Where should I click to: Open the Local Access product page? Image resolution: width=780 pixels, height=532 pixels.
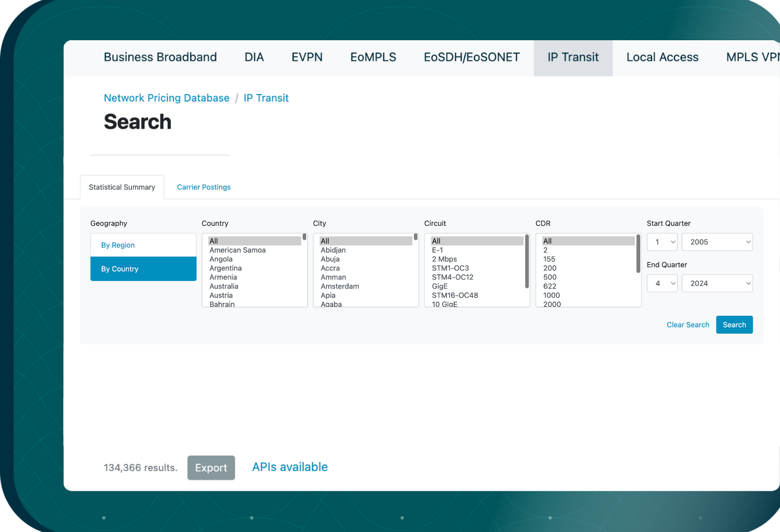[663, 57]
